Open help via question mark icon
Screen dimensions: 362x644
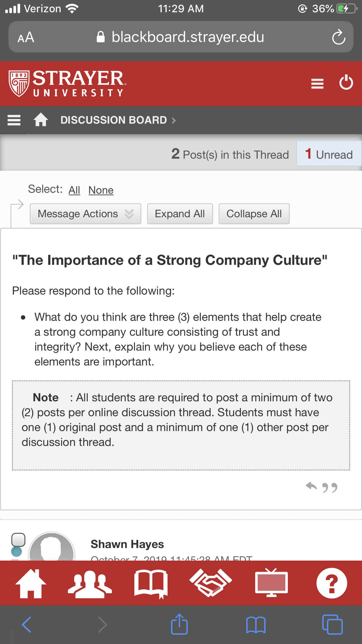(332, 583)
